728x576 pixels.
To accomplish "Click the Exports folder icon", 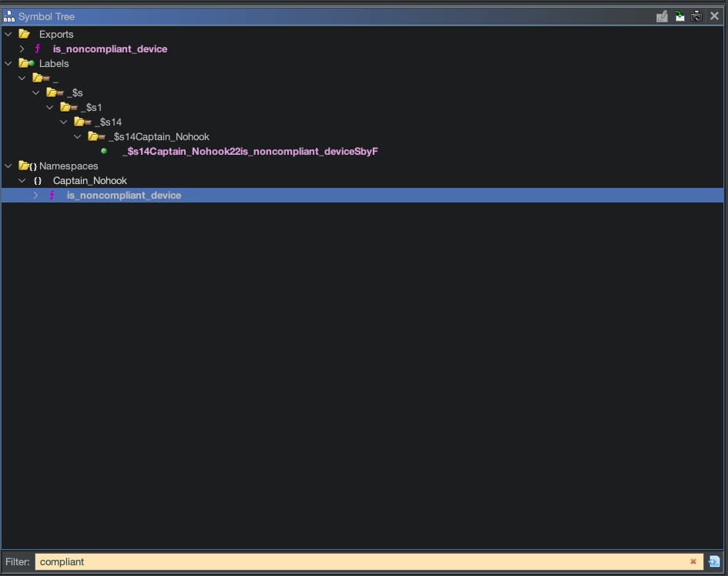I will click(x=25, y=34).
